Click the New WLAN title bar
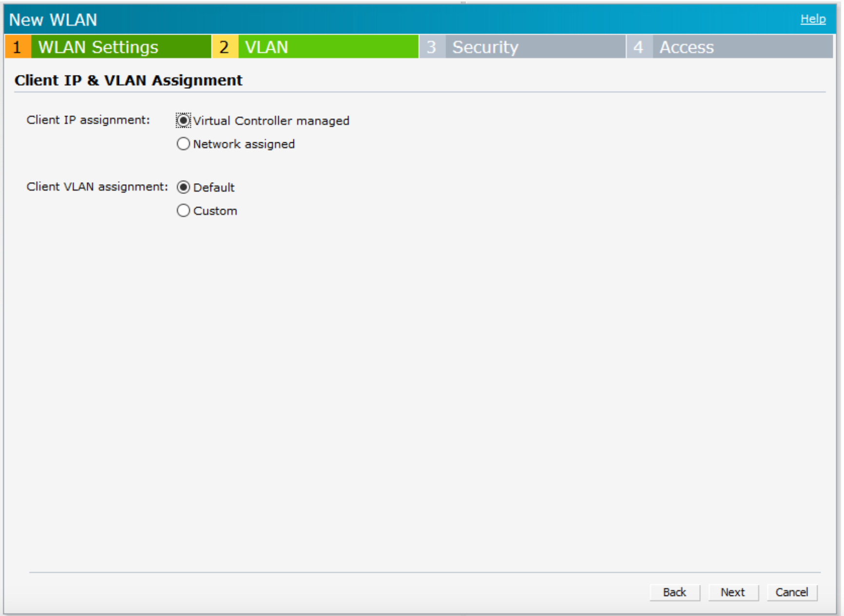844x616 pixels. (54, 20)
